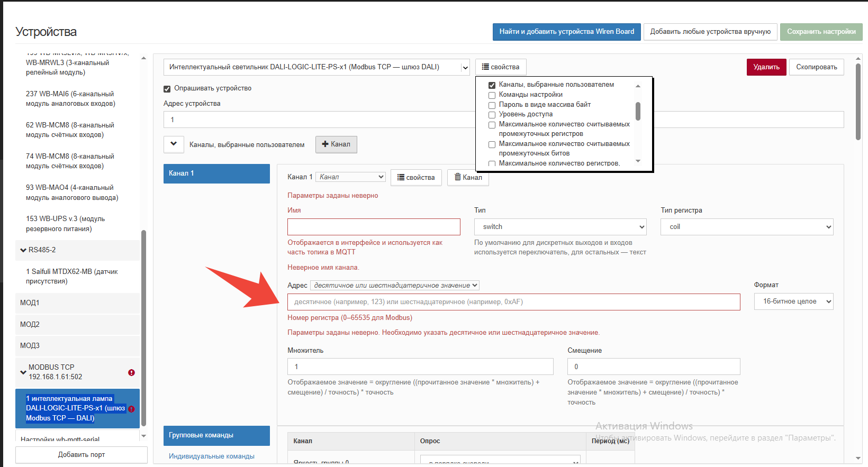The width and height of the screenshot is (868, 467).
Task: Open 'свойства' list button for Канал 1
Action: coord(416,177)
